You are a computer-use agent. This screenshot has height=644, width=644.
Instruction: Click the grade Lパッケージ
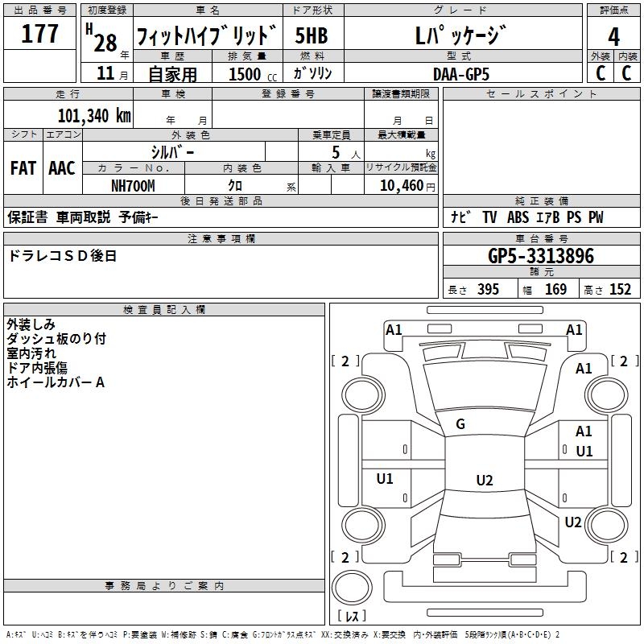pos(460,36)
